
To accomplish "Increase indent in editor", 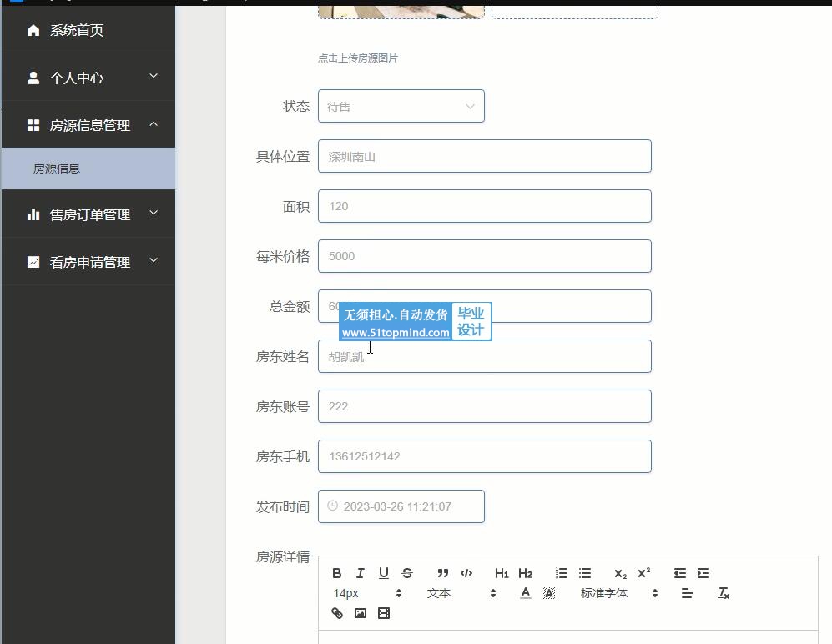I will point(703,573).
